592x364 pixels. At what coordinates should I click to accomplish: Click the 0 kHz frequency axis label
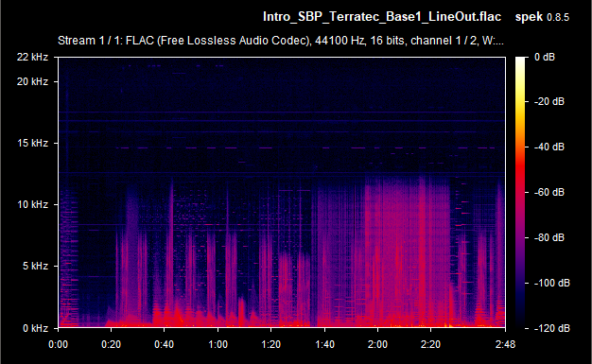click(35, 328)
